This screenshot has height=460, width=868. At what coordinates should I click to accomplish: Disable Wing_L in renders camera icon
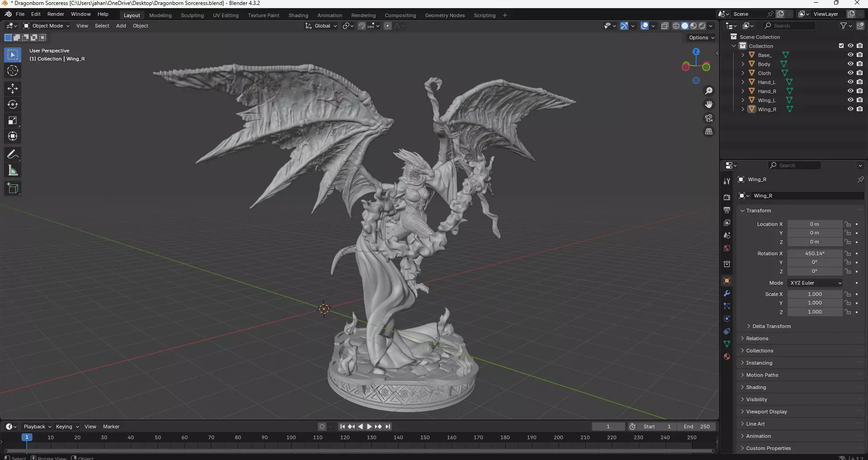[x=860, y=100]
